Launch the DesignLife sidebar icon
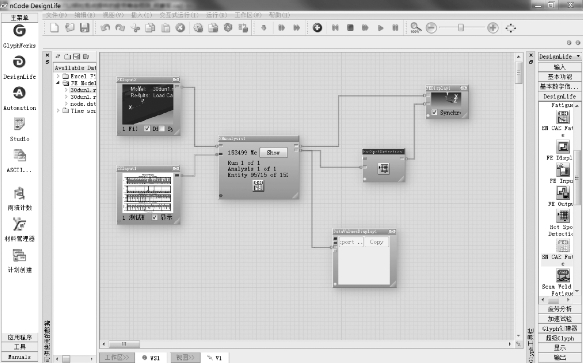The image size is (583, 363). click(x=19, y=62)
